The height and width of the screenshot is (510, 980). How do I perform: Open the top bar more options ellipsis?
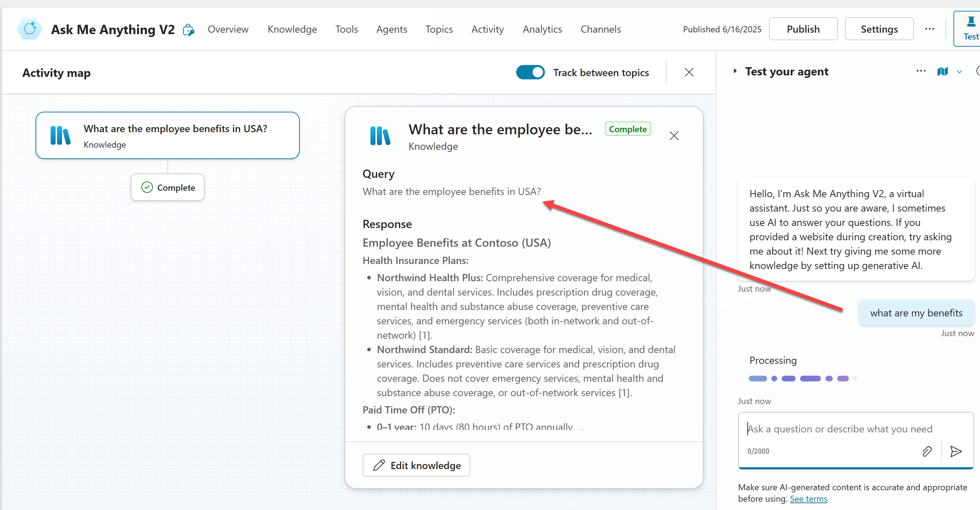929,29
